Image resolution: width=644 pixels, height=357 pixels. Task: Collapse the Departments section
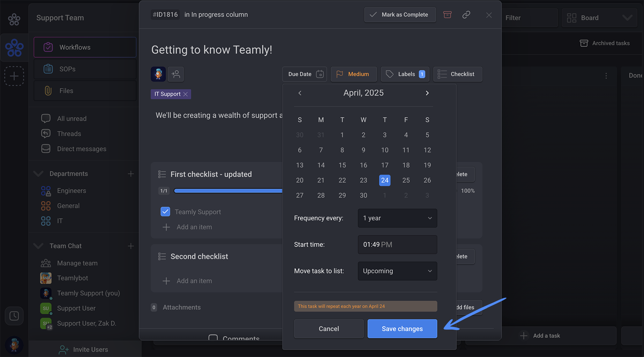(x=39, y=174)
